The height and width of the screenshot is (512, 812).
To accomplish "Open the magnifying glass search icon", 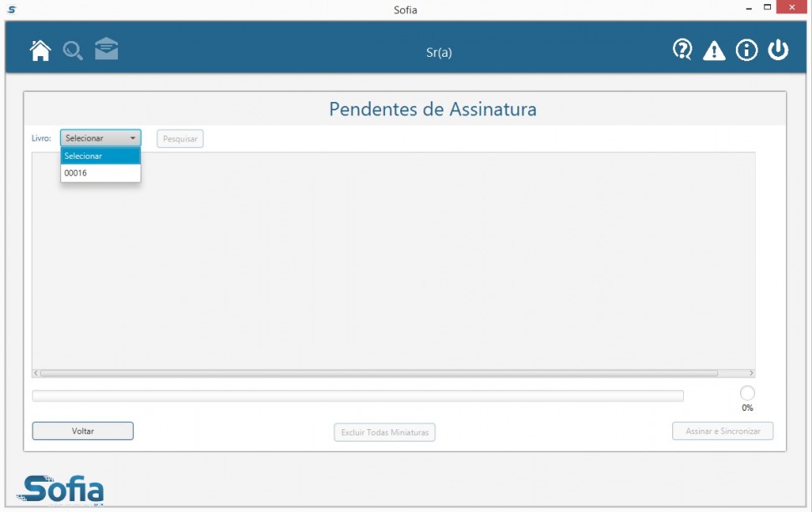I will pos(73,51).
